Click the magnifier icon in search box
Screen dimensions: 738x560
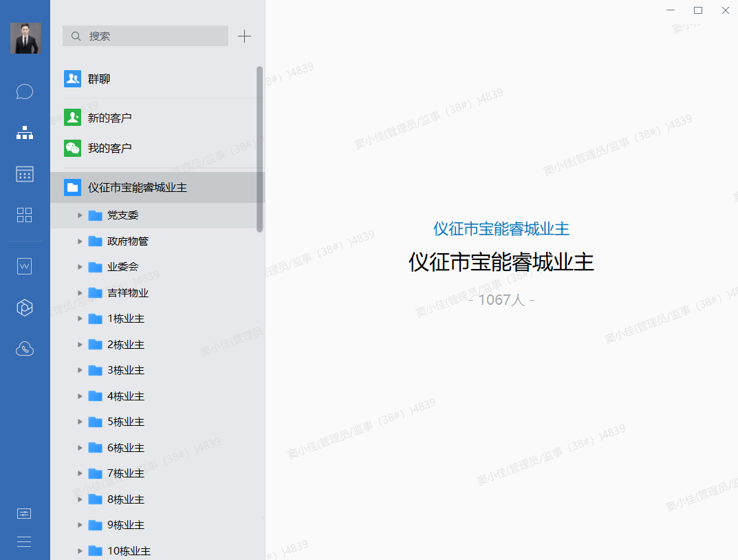coord(76,36)
